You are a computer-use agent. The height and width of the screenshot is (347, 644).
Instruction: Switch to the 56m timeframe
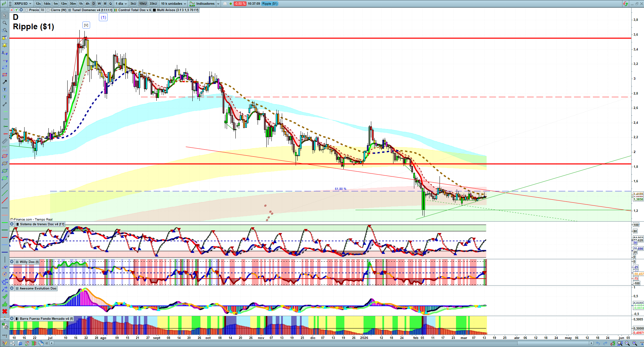pos(73,4)
